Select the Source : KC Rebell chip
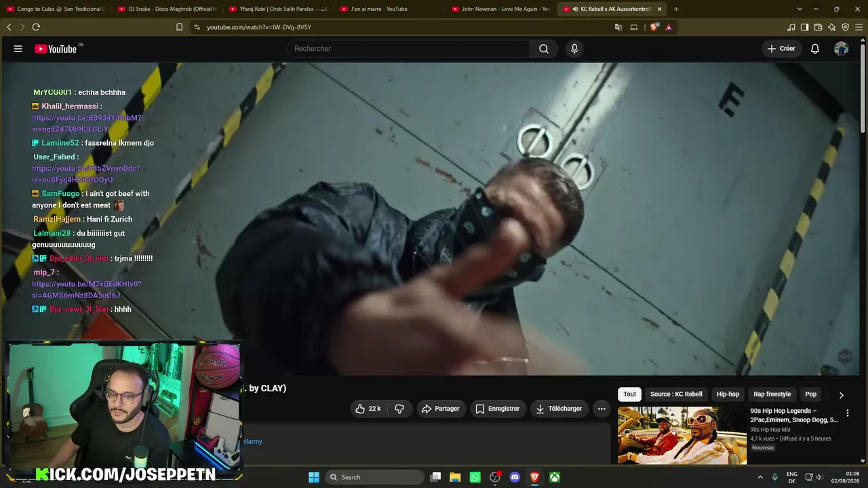This screenshot has height=488, width=868. pos(676,394)
